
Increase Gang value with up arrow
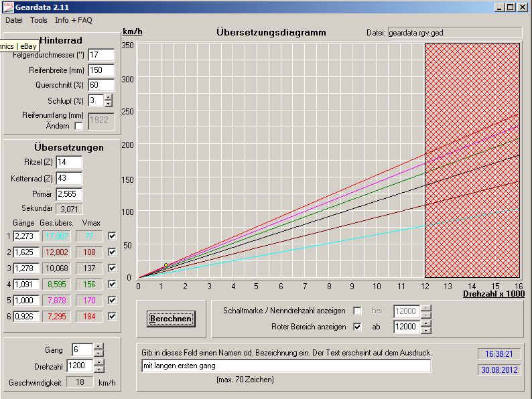click(98, 347)
